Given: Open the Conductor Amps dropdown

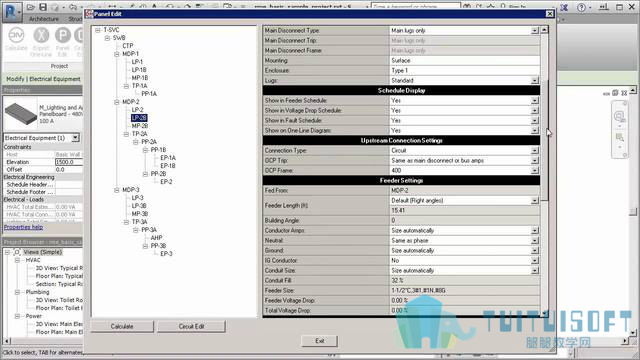Looking at the screenshot, I should (x=535, y=231).
